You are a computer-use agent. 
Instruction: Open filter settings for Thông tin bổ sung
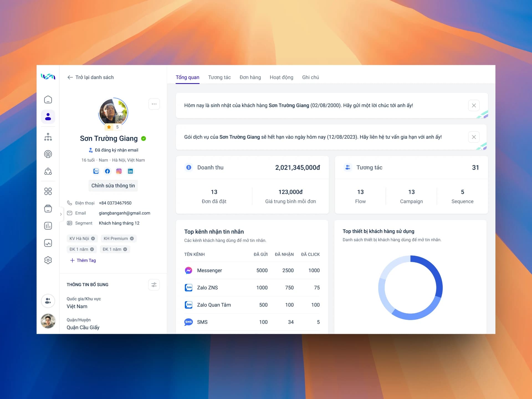tap(154, 285)
